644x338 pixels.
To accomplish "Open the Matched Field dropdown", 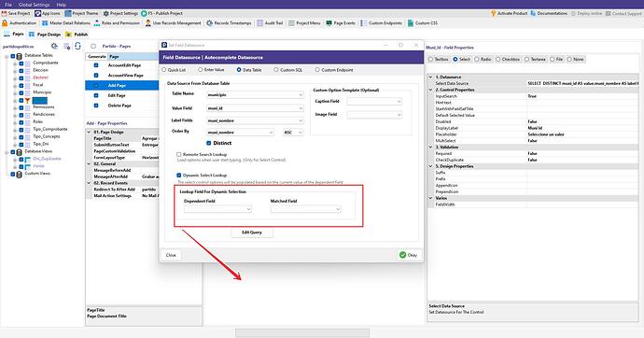I will [x=305, y=209].
